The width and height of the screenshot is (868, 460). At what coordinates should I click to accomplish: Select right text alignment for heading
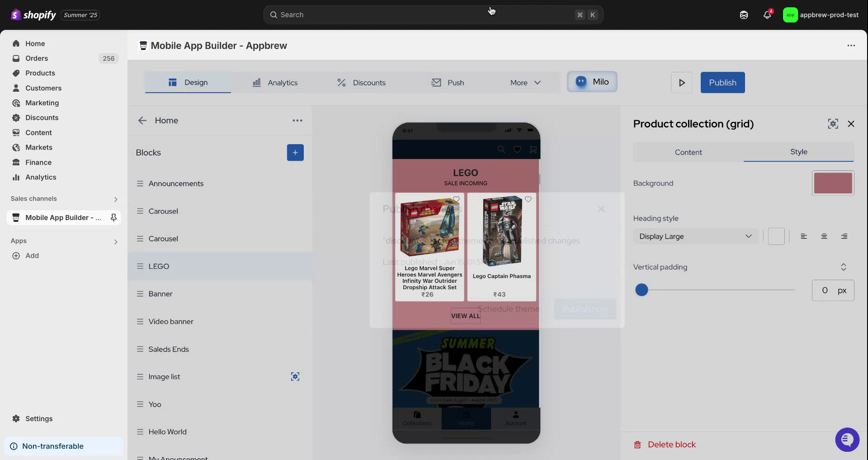(x=844, y=236)
